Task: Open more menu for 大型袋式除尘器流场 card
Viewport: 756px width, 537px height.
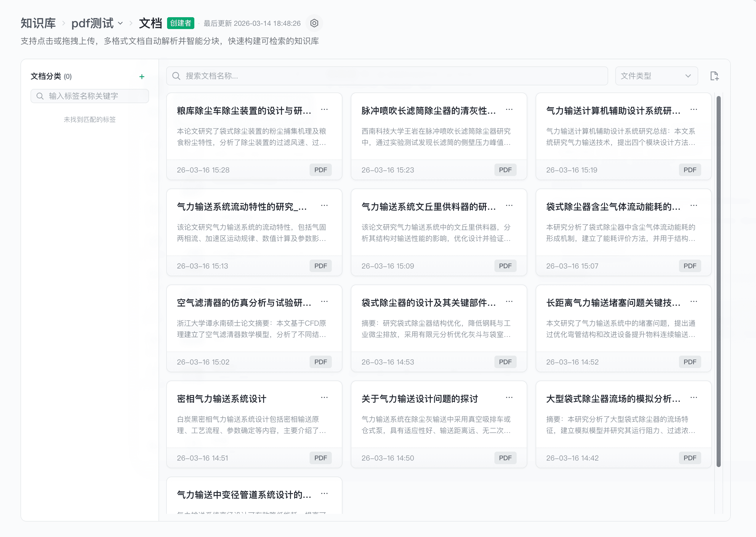Action: tap(693, 397)
